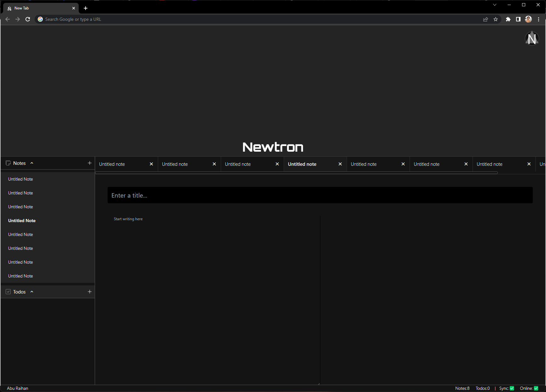Open the first Untitled Note in the sidebar list
546x392 pixels.
point(20,179)
